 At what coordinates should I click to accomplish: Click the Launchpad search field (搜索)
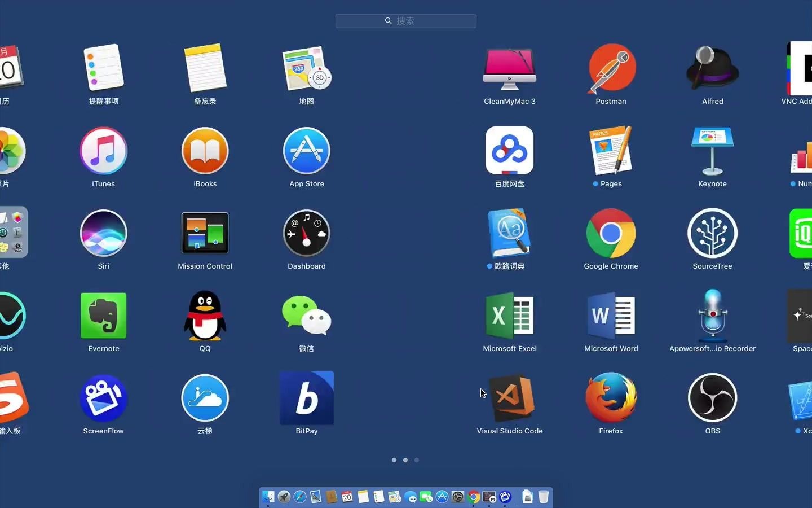406,21
